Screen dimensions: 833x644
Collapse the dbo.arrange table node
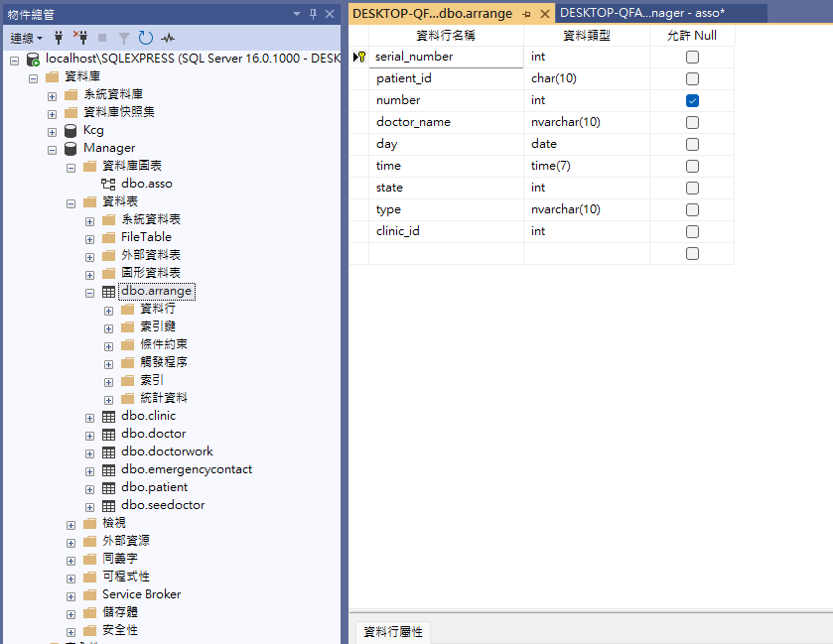(90, 292)
